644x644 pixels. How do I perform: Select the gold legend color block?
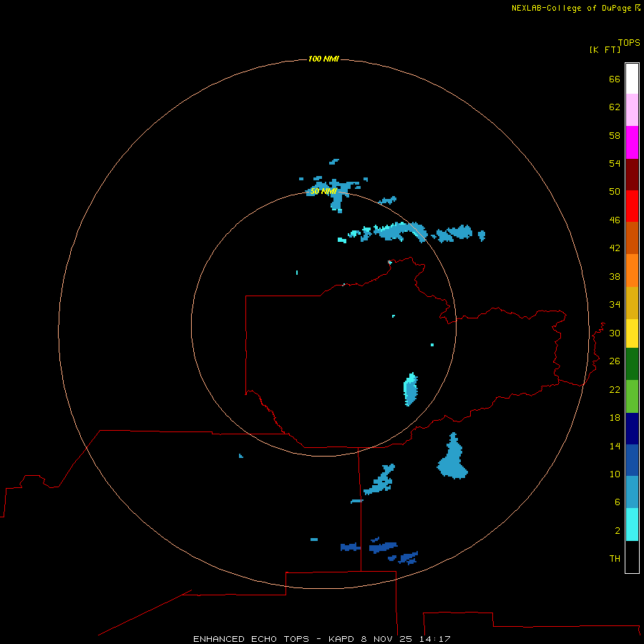pyautogui.click(x=632, y=303)
